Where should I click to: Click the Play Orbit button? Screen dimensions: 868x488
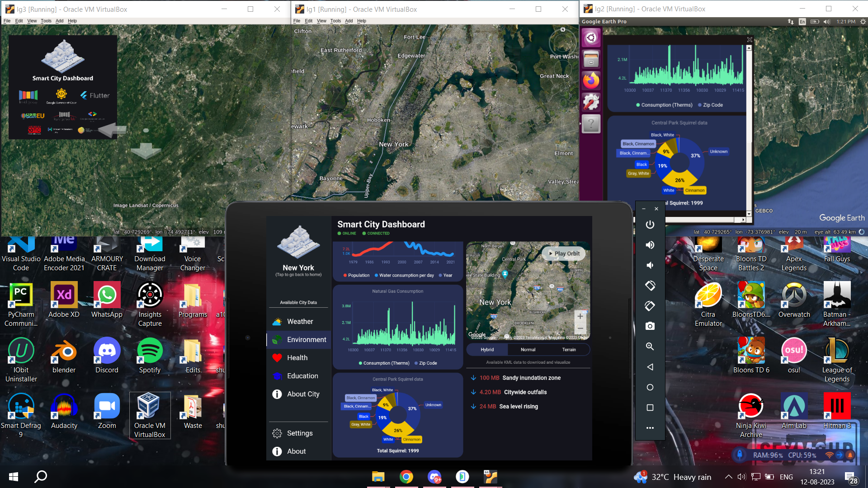pos(564,253)
